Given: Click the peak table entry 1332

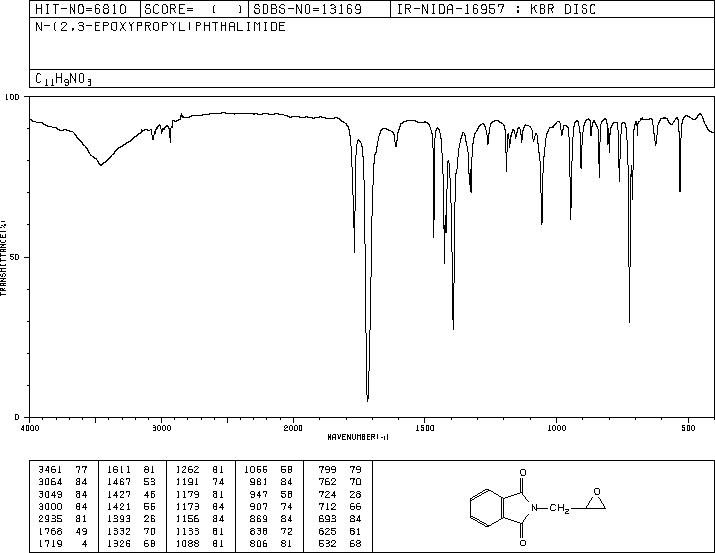Looking at the screenshot, I should point(119,532).
